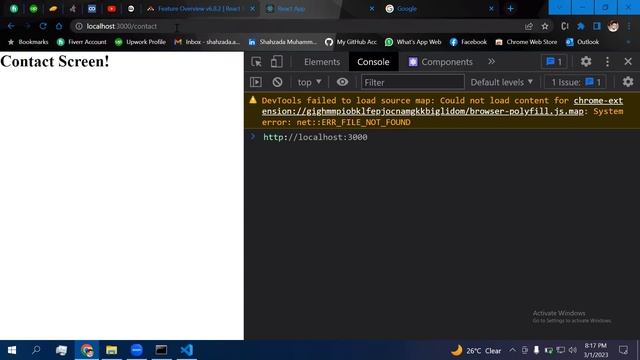The image size is (640, 360).
Task: Toggle the live expression eye icon
Action: (342, 82)
